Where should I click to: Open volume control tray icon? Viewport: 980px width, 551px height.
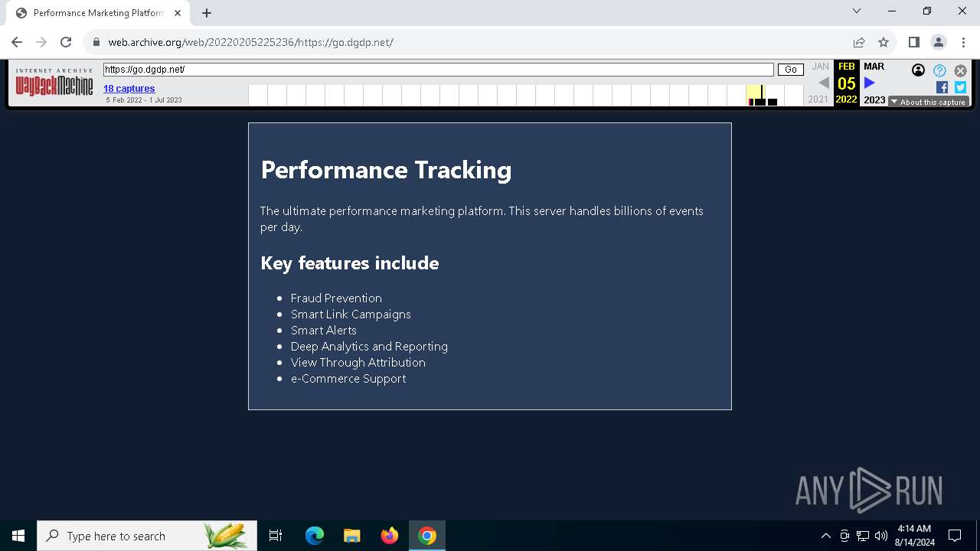point(881,536)
